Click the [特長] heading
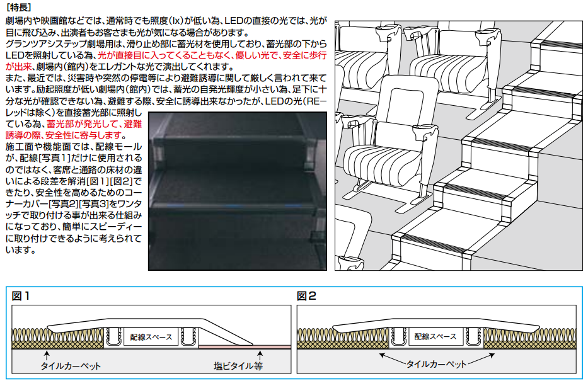 pyautogui.click(x=19, y=8)
